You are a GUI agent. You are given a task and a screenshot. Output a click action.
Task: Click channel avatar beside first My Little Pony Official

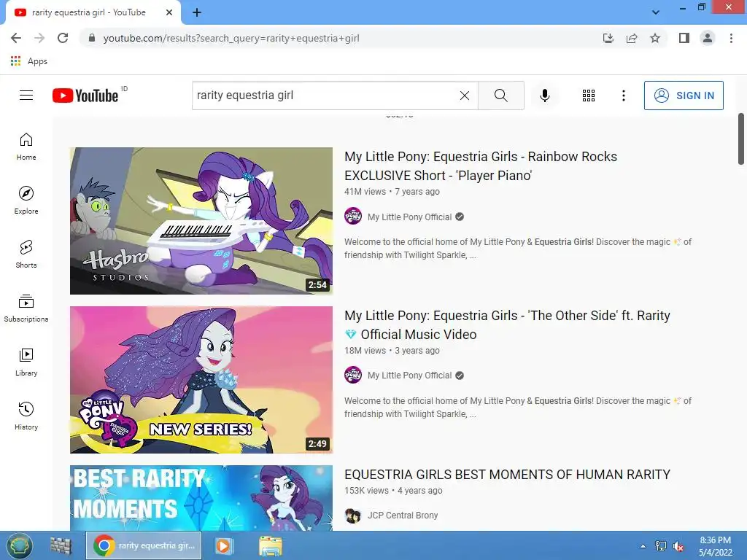353,216
